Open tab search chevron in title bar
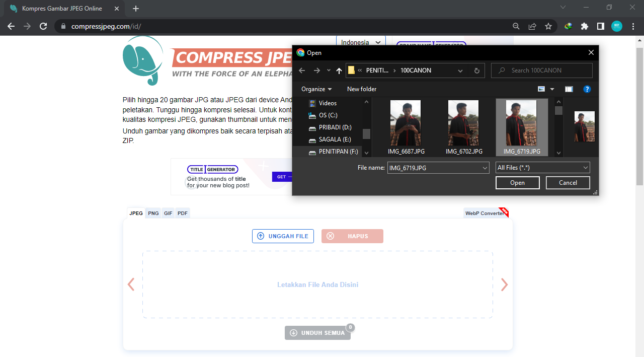644x357 pixels. [563, 8]
